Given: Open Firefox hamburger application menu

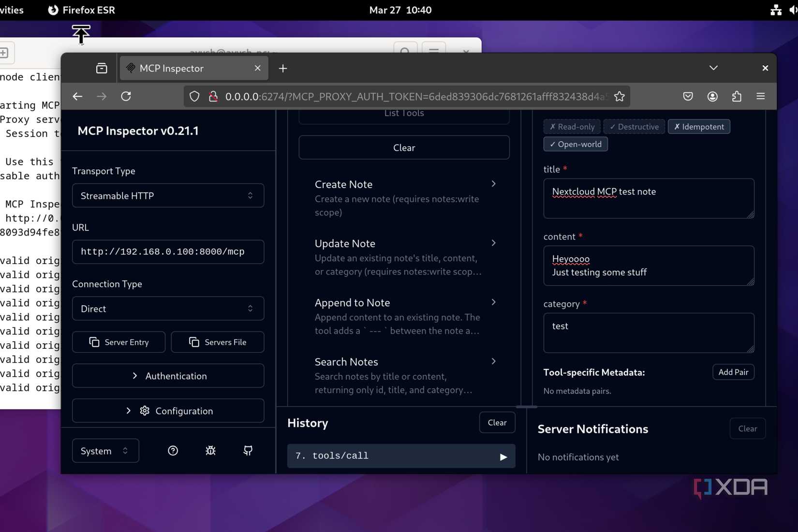Looking at the screenshot, I should (x=761, y=96).
